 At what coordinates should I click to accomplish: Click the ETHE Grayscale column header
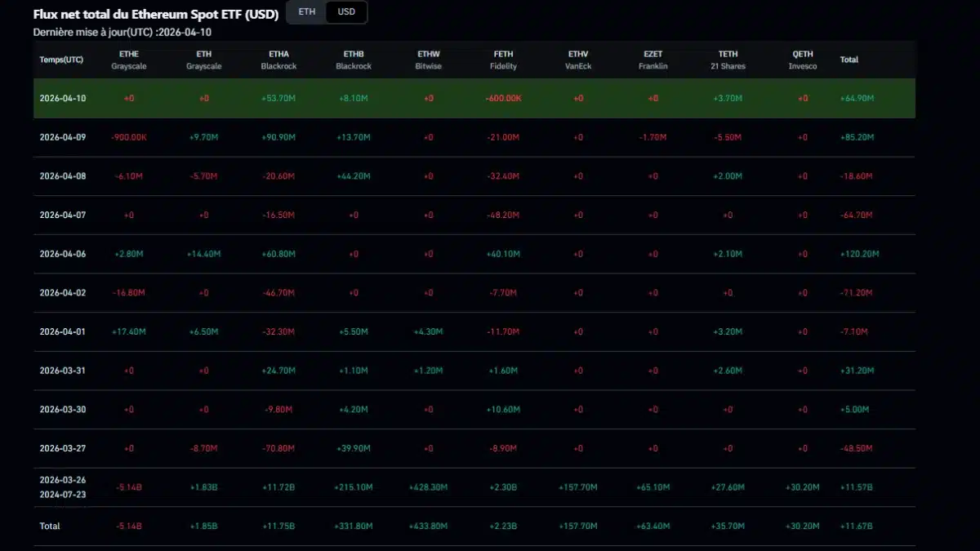pos(129,60)
